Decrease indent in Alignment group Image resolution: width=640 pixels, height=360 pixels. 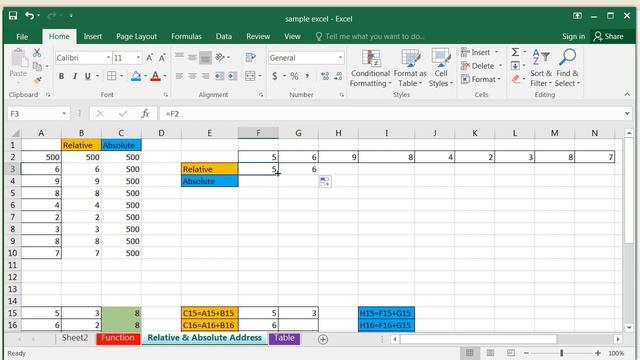pos(220,76)
